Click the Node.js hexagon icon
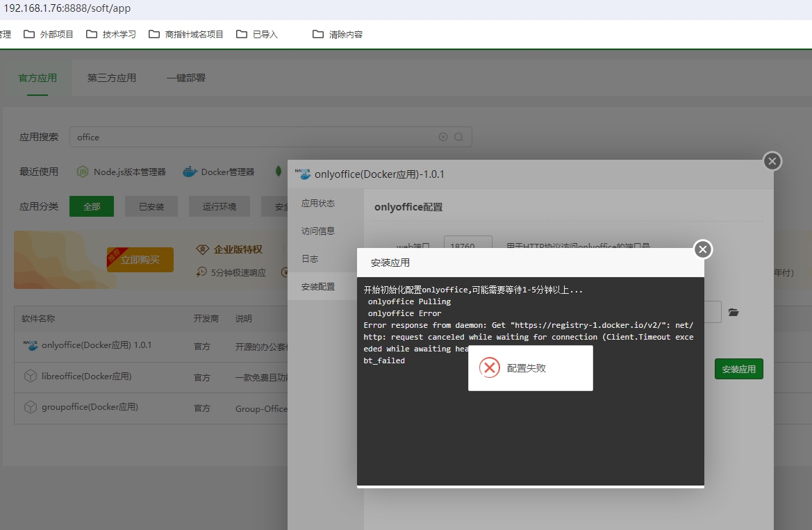The width and height of the screenshot is (812, 530). 83,172
